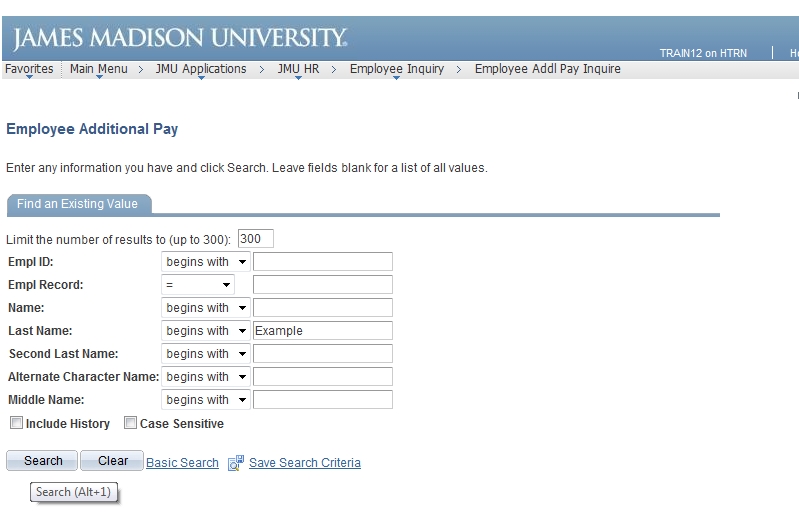Open JMU Applications breadcrumb menu

point(201,69)
